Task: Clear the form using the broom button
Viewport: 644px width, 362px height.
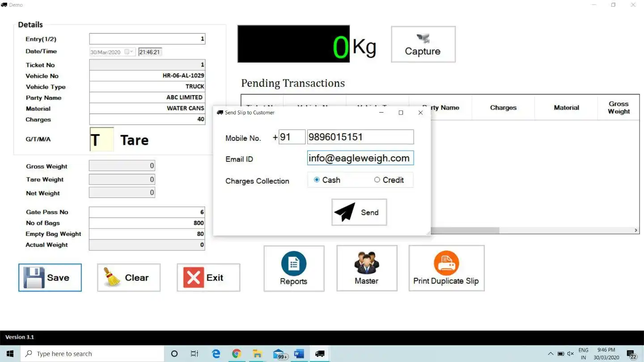Action: point(129,278)
